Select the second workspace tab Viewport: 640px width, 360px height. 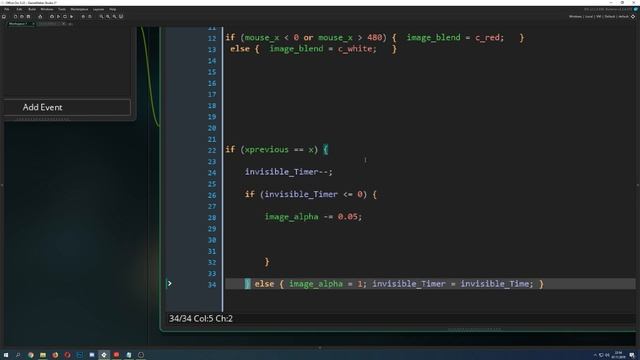pyautogui.click(x=51, y=24)
